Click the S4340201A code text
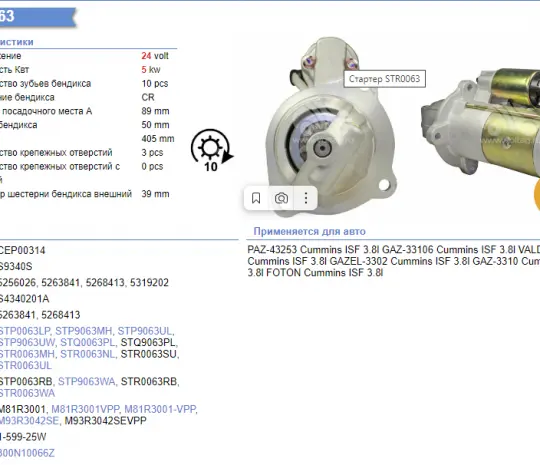The width and height of the screenshot is (540, 465). point(24,299)
